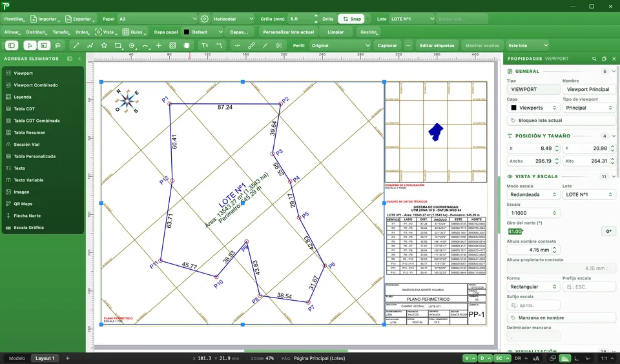Toggle the EC status bar button
620x364 pixels.
pos(499,358)
